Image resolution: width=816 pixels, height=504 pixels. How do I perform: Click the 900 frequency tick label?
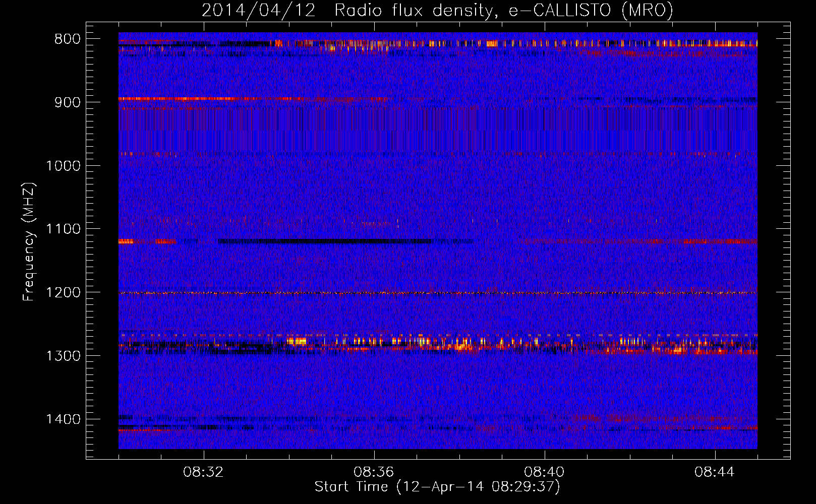click(x=68, y=102)
